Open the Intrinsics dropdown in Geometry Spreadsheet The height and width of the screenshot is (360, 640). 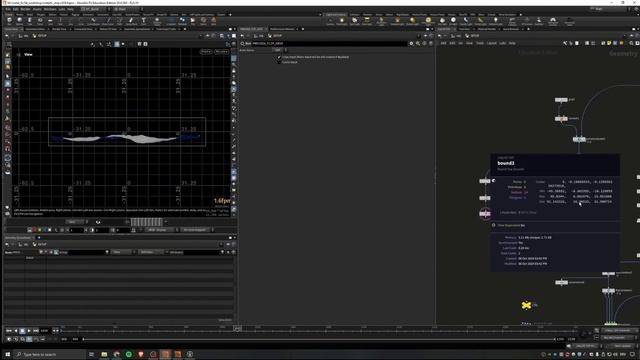click(x=150, y=252)
